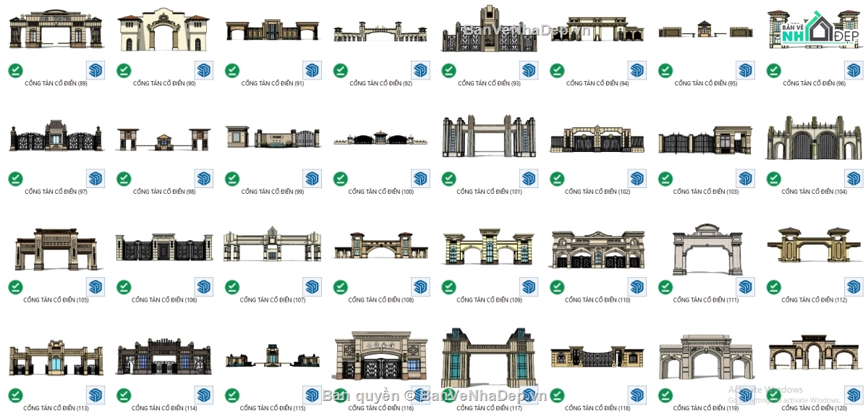Choose the green checkmark icon on file (114)
Viewport: 868px width, 416px height.
(124, 395)
